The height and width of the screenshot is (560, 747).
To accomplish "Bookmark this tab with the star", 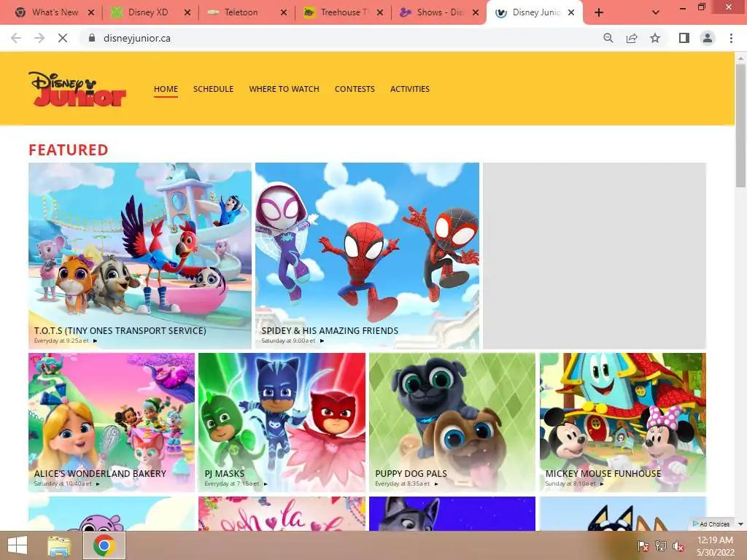I will (x=655, y=38).
